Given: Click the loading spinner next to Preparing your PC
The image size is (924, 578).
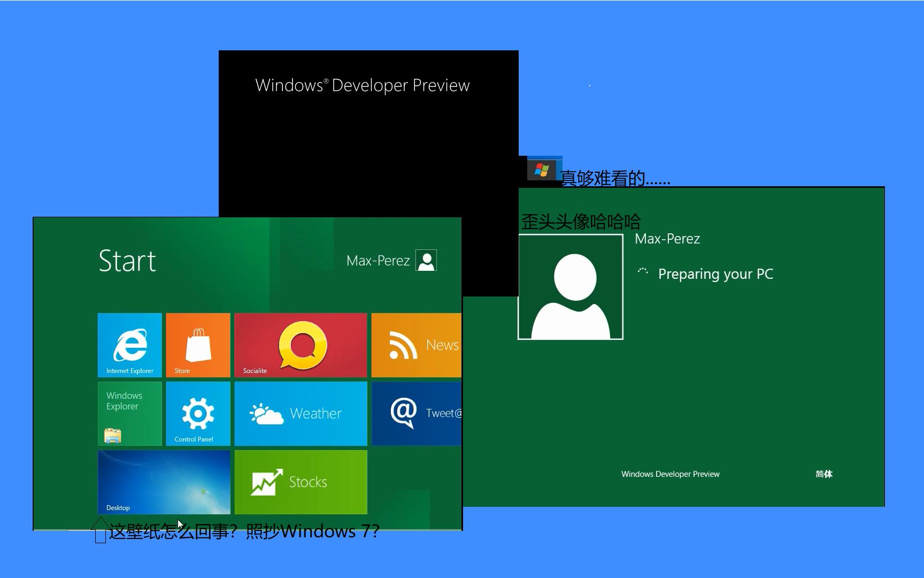Looking at the screenshot, I should pyautogui.click(x=643, y=272).
